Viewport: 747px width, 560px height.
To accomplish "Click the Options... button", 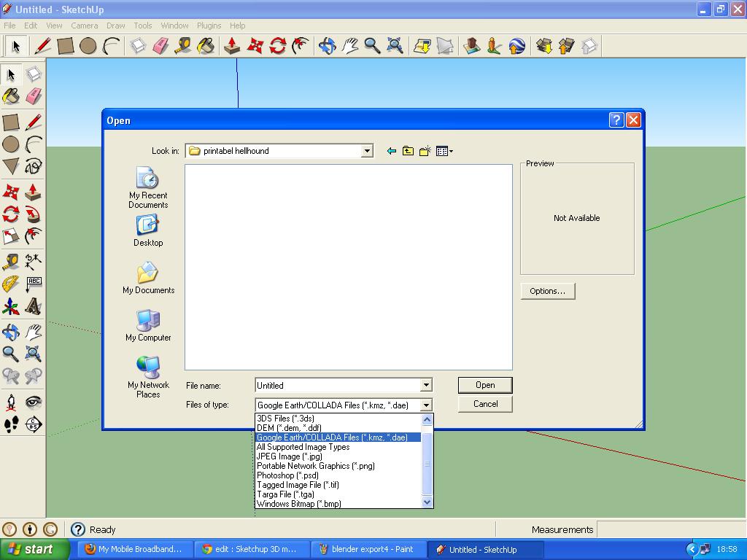I will (547, 291).
